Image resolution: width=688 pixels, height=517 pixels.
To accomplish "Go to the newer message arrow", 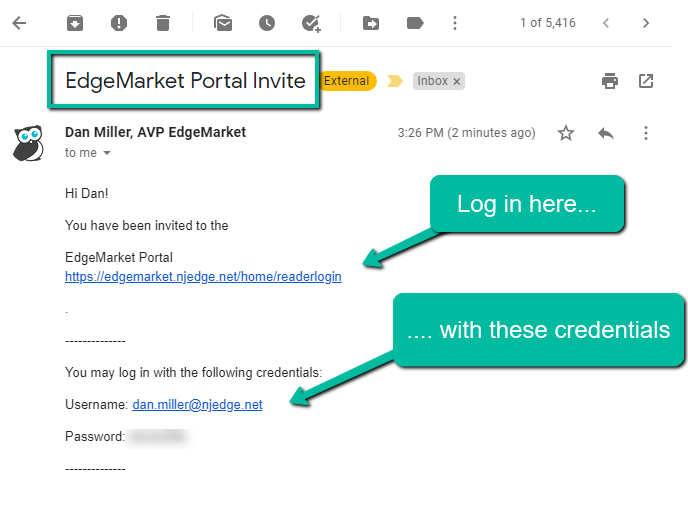I will coord(606,23).
